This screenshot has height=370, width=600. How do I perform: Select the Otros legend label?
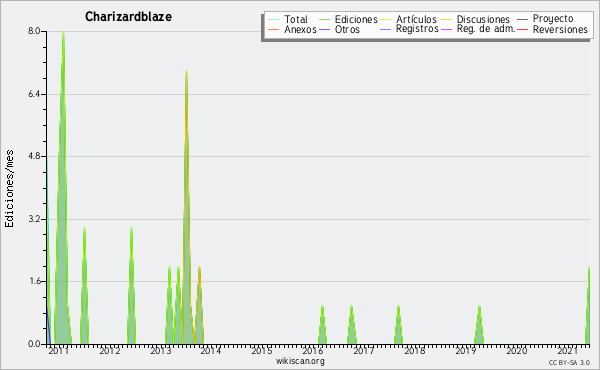[347, 29]
